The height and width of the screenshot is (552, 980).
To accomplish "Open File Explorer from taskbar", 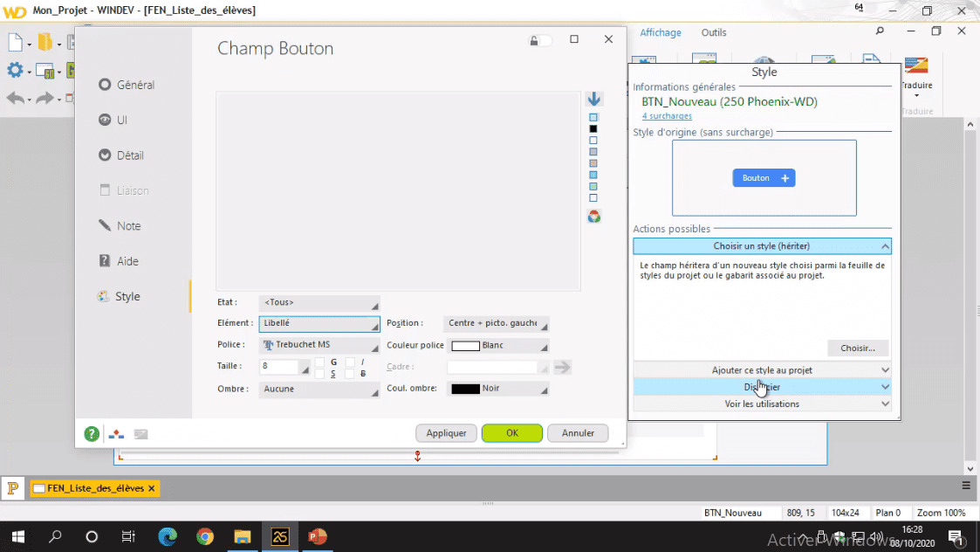I will (x=243, y=536).
